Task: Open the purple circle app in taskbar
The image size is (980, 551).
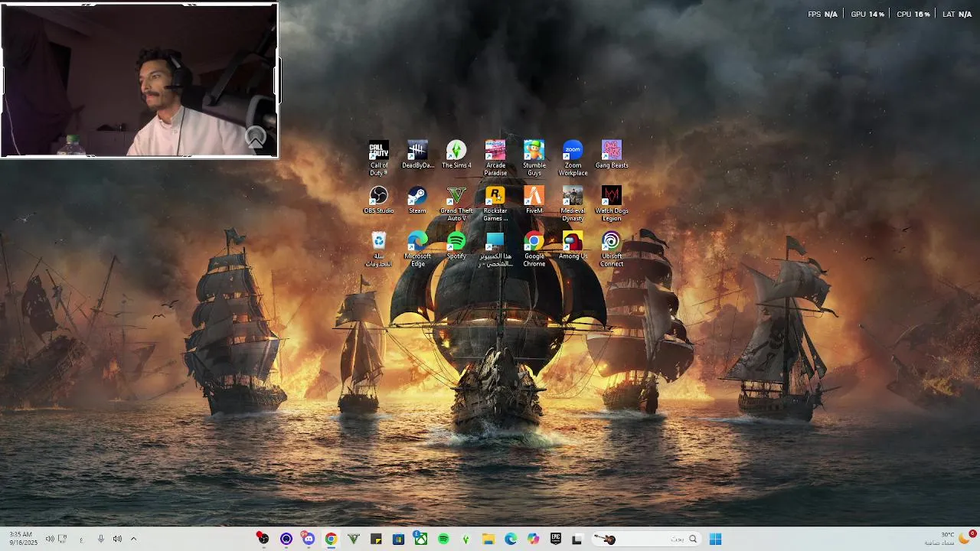Action: coord(286,539)
